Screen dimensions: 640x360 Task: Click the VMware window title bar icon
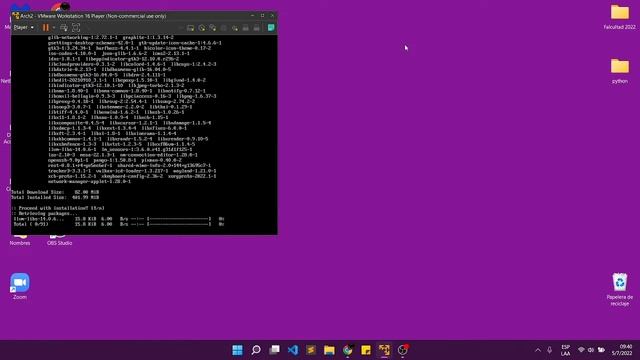tap(16, 16)
